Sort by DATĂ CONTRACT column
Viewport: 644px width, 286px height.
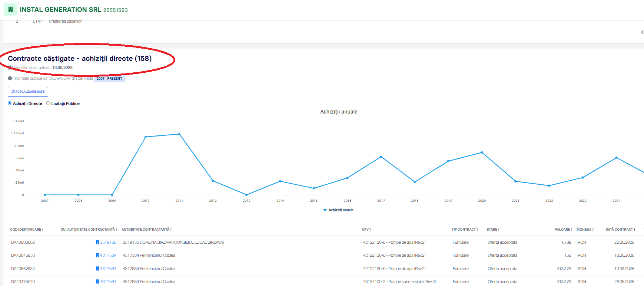[620, 230]
